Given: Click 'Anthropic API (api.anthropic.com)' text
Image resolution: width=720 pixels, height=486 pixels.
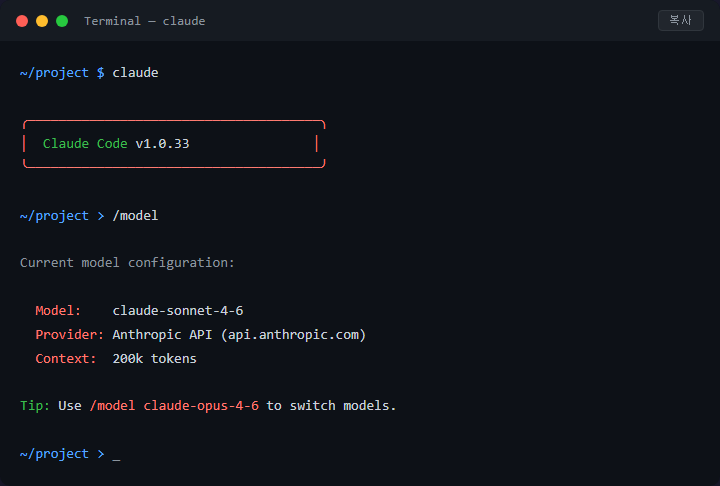Looking at the screenshot, I should (x=239, y=334).
